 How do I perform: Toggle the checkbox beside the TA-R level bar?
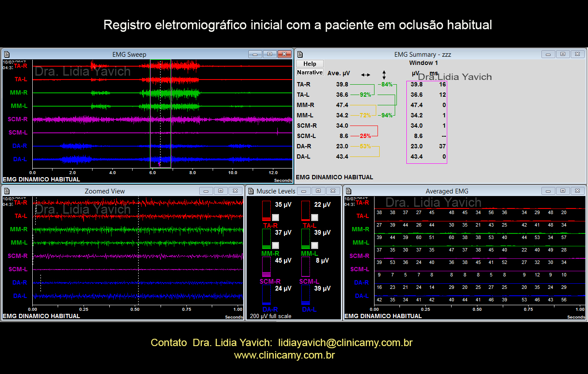pos(275,218)
